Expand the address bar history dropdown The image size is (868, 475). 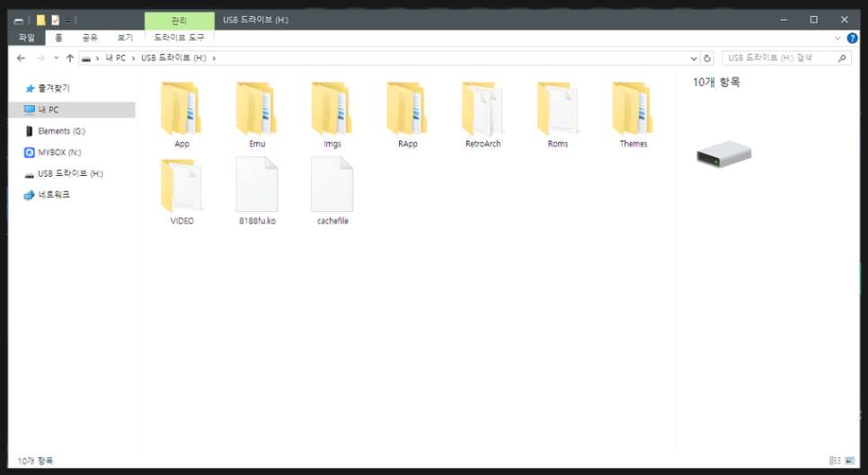694,58
